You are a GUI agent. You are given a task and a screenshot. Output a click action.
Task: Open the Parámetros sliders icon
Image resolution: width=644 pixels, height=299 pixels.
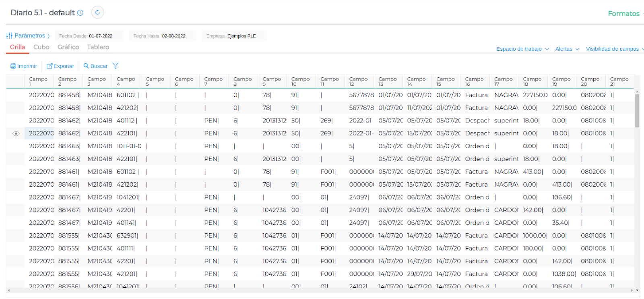(9, 36)
